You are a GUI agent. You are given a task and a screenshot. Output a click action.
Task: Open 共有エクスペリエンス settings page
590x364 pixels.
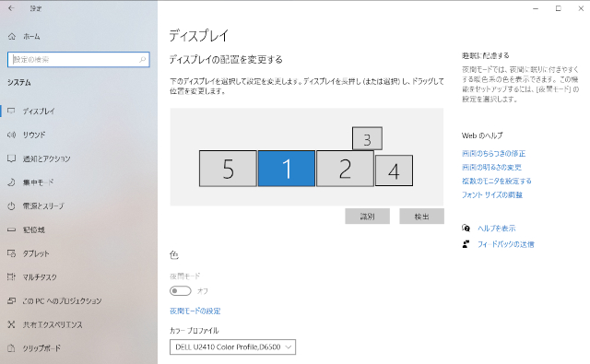[x=53, y=324]
